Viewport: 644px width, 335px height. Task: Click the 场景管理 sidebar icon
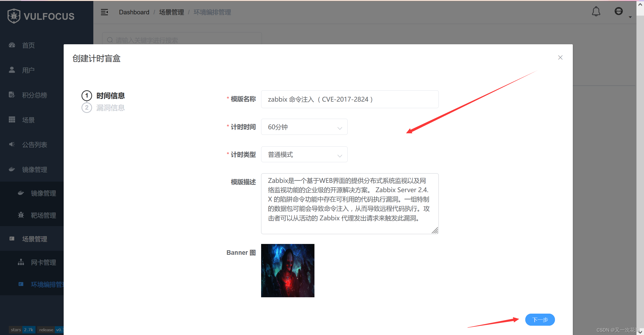12,239
